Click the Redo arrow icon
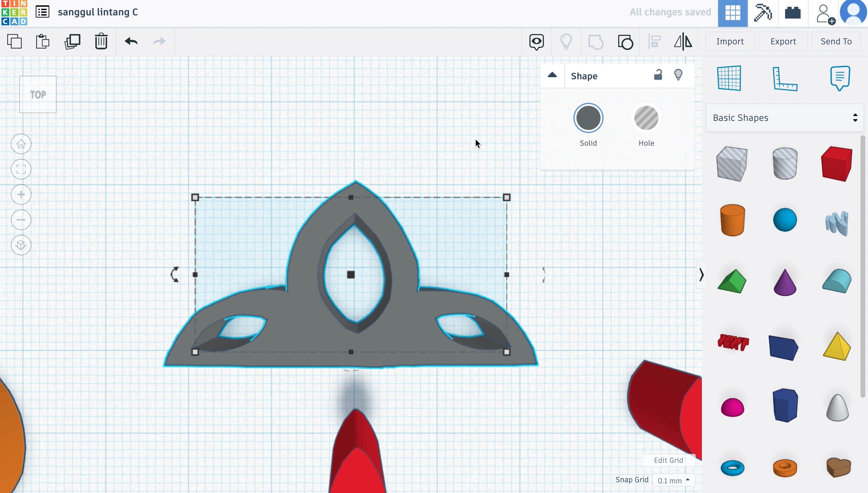This screenshot has height=493, width=868. 159,40
